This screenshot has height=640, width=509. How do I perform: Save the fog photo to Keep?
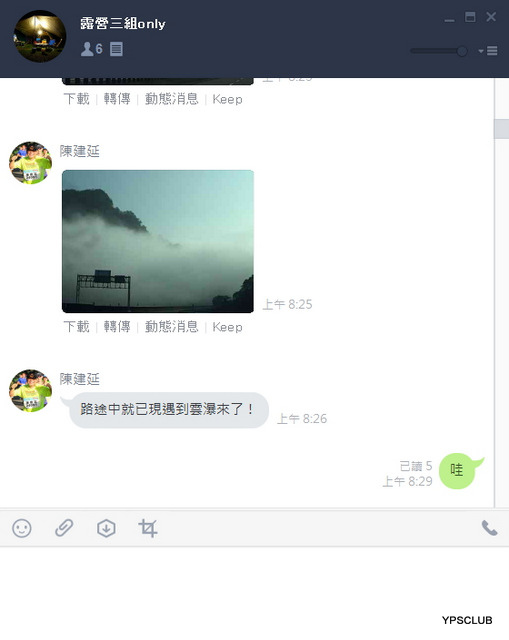pos(227,327)
